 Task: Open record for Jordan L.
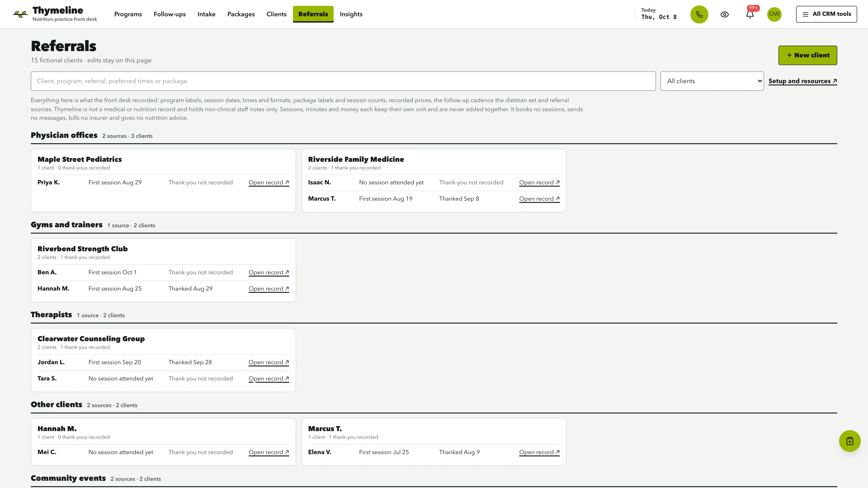[x=269, y=362]
